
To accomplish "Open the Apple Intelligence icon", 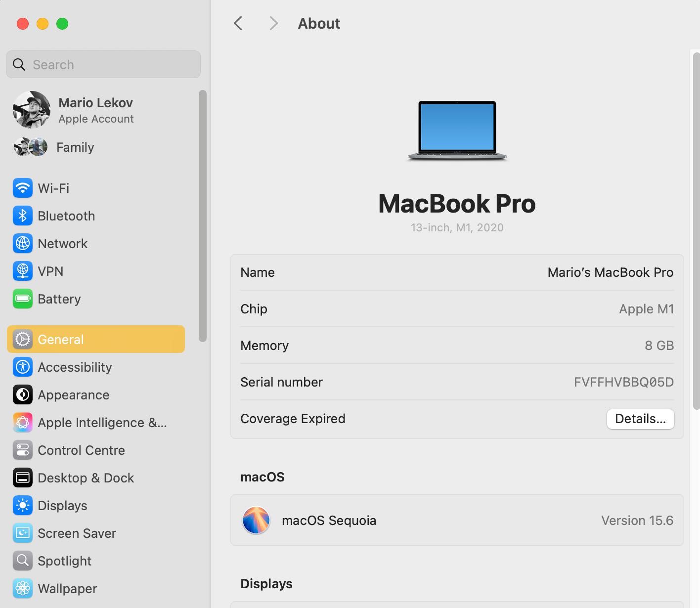I will point(23,423).
